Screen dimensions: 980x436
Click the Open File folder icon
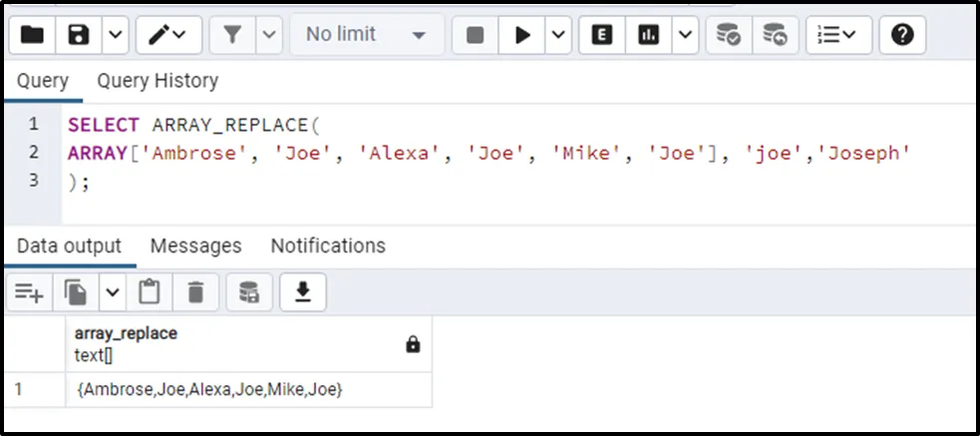click(33, 35)
